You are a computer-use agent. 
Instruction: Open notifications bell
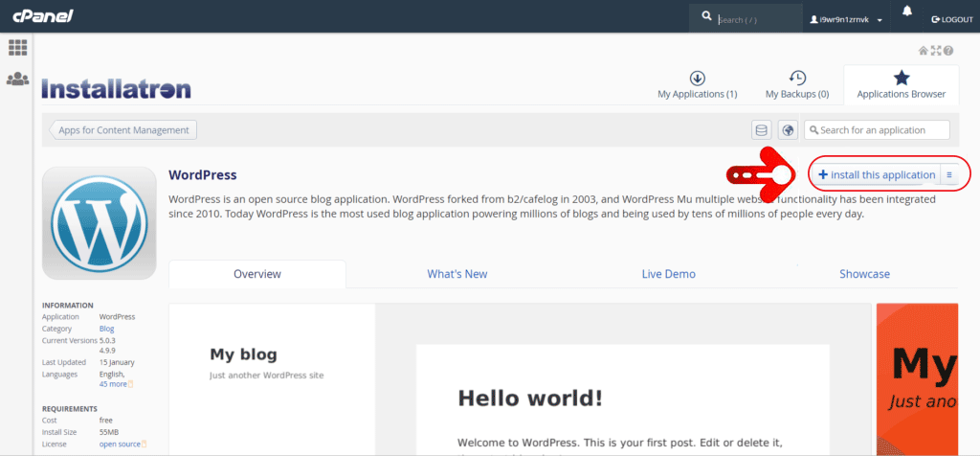pos(907,11)
